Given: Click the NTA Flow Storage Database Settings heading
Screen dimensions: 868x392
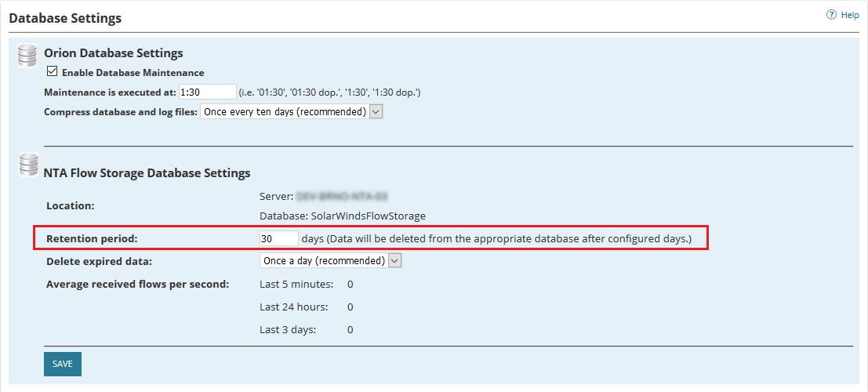Looking at the screenshot, I should pyautogui.click(x=147, y=172).
